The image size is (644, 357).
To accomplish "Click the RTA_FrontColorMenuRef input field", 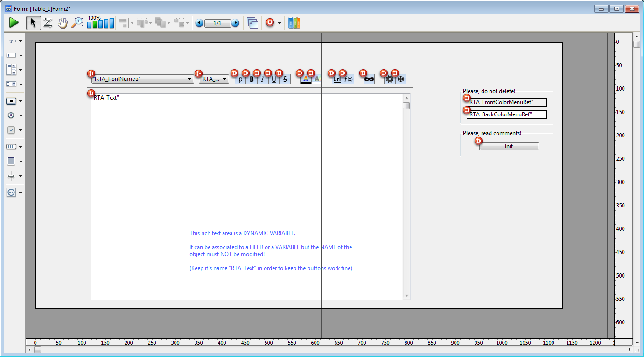I will click(x=507, y=102).
